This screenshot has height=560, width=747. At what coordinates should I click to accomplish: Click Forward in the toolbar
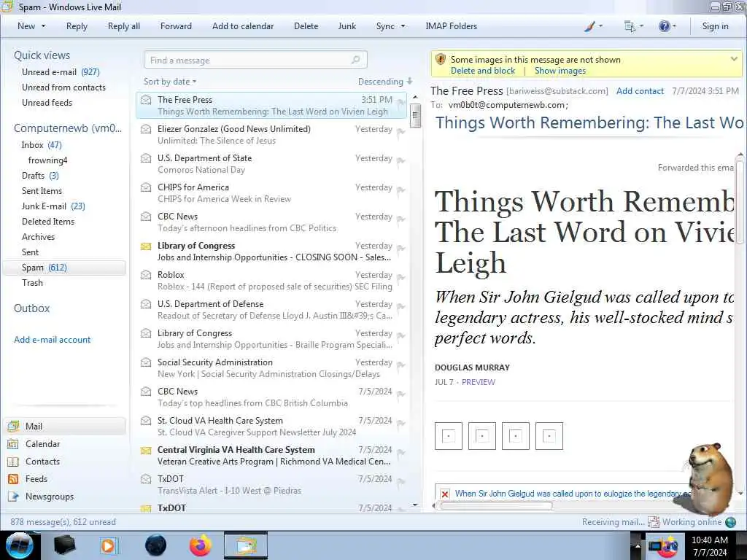coord(176,26)
